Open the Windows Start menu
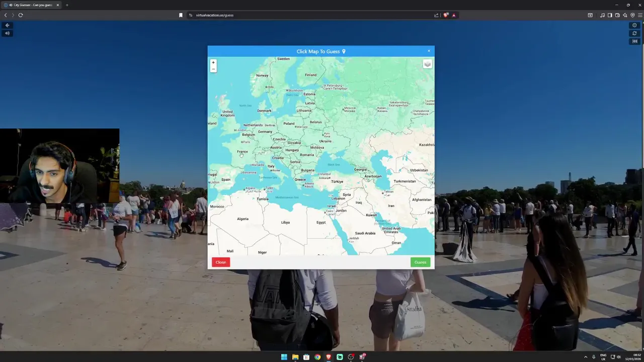 coord(284,357)
